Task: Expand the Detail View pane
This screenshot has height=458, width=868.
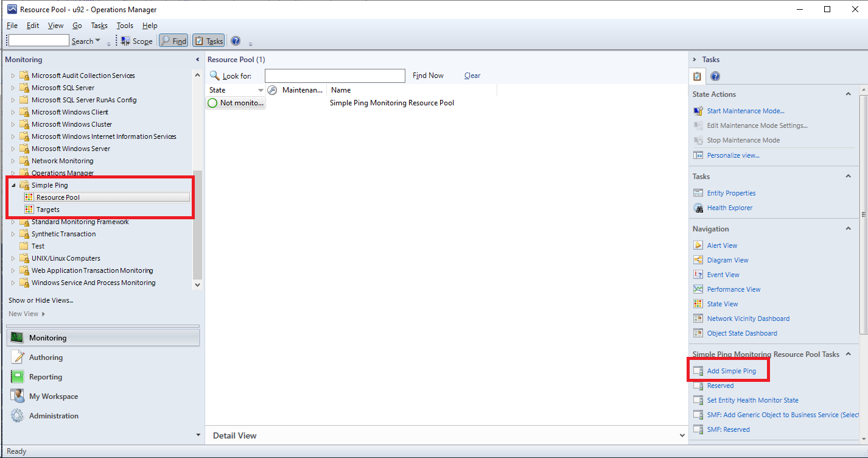Action: pos(682,435)
